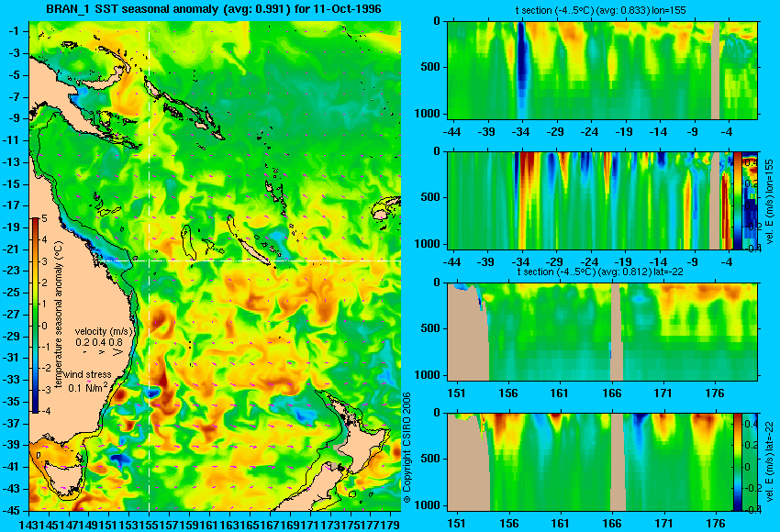Click the '0' tick on the temperature anomaly colorbar
The height and width of the screenshot is (532, 780).
point(44,327)
